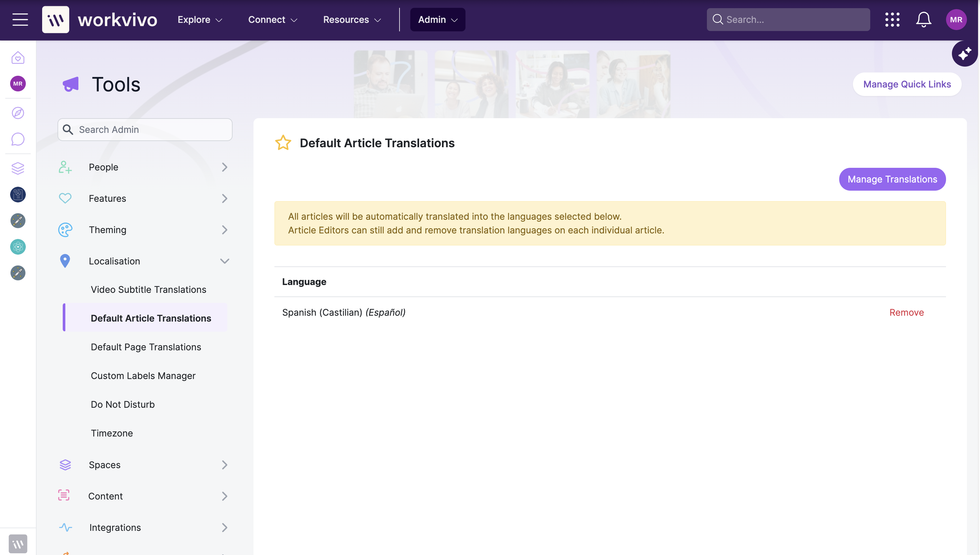Expand the Theming section
This screenshot has width=980, height=555.
143,230
